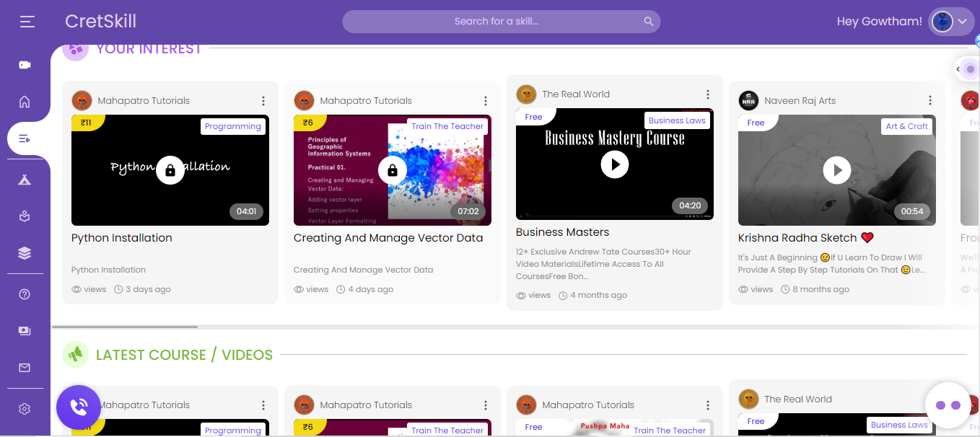Open the settings gear sidebar icon

coord(25,409)
